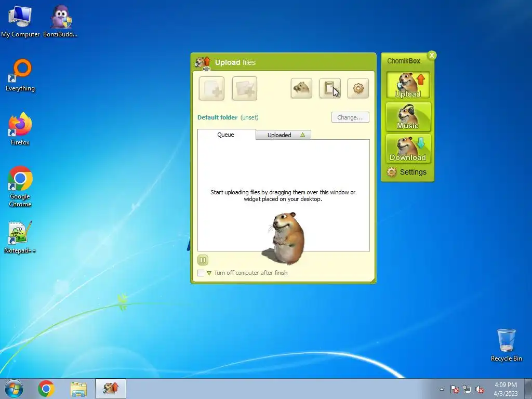Click the hamster mascot in queue area

(284, 238)
